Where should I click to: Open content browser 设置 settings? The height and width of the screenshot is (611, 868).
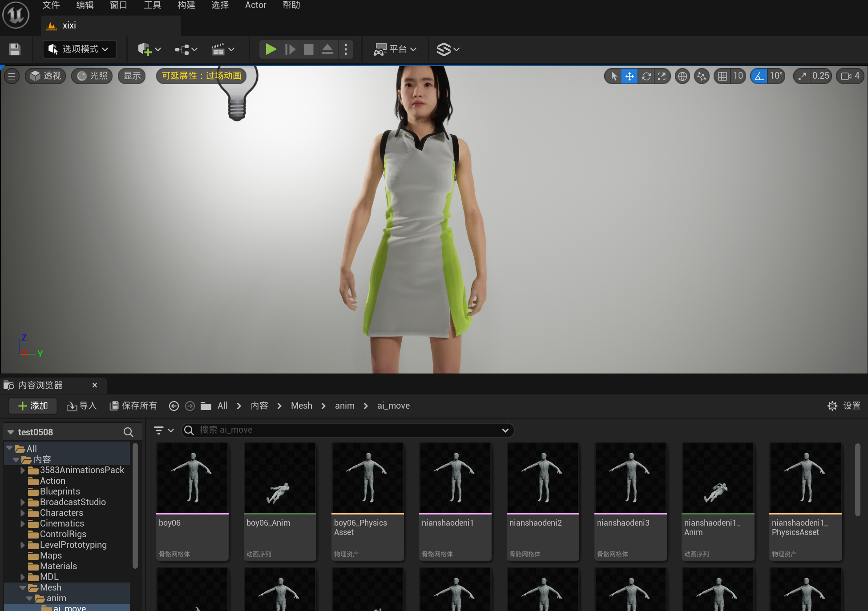[844, 406]
